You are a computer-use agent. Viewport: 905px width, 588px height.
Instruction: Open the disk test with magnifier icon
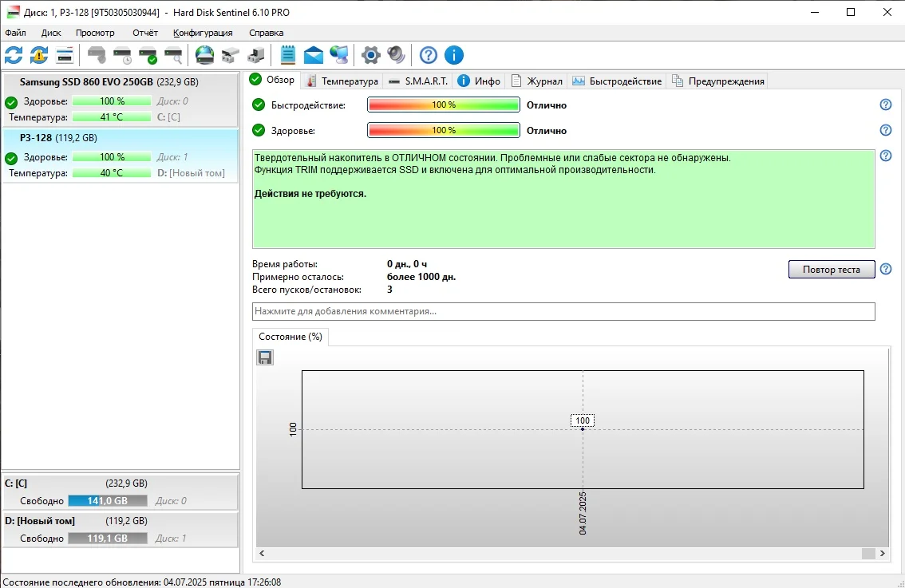coord(173,55)
